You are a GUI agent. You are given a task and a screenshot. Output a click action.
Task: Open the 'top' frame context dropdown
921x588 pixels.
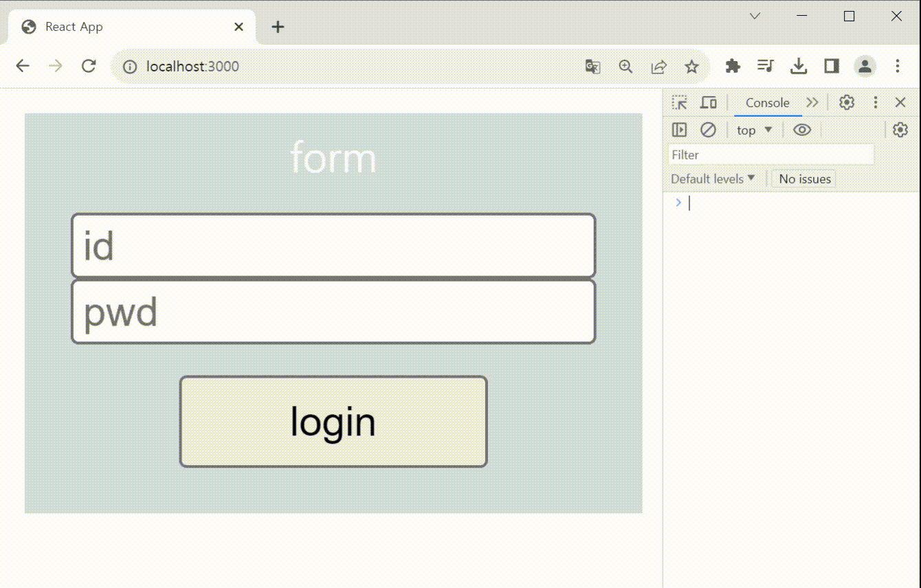[753, 129]
